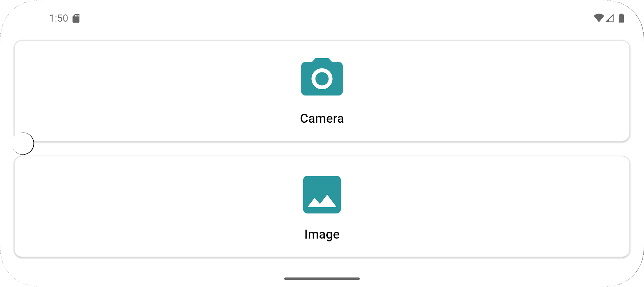644x287 pixels.
Task: Click the white lens ring inside camera icon
Action: [322, 79]
